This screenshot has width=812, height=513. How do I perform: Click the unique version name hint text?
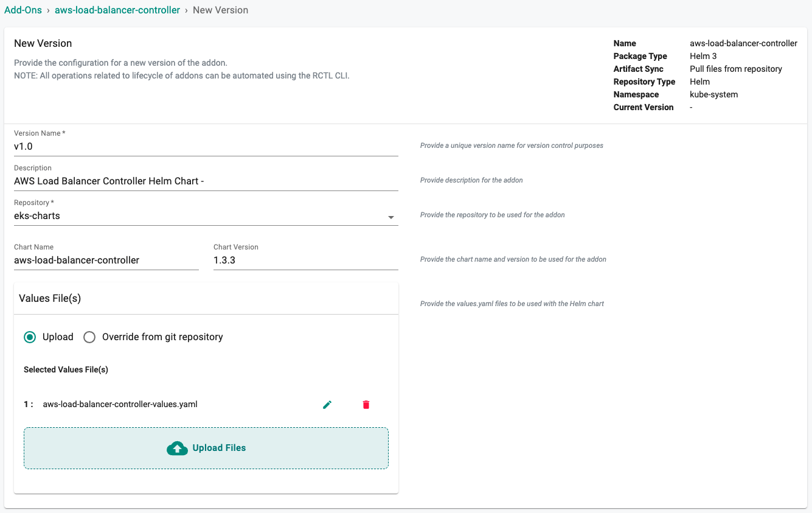[512, 145]
